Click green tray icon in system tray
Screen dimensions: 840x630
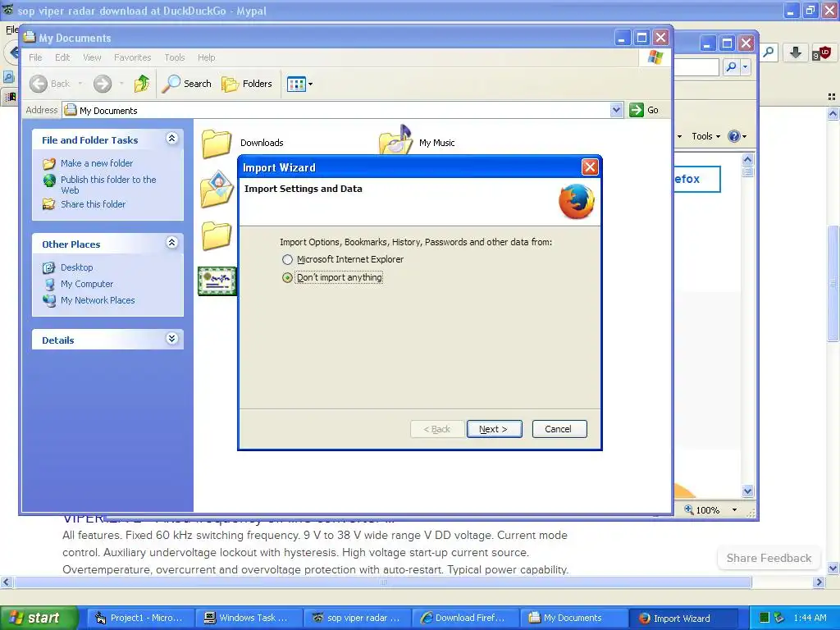(765, 618)
